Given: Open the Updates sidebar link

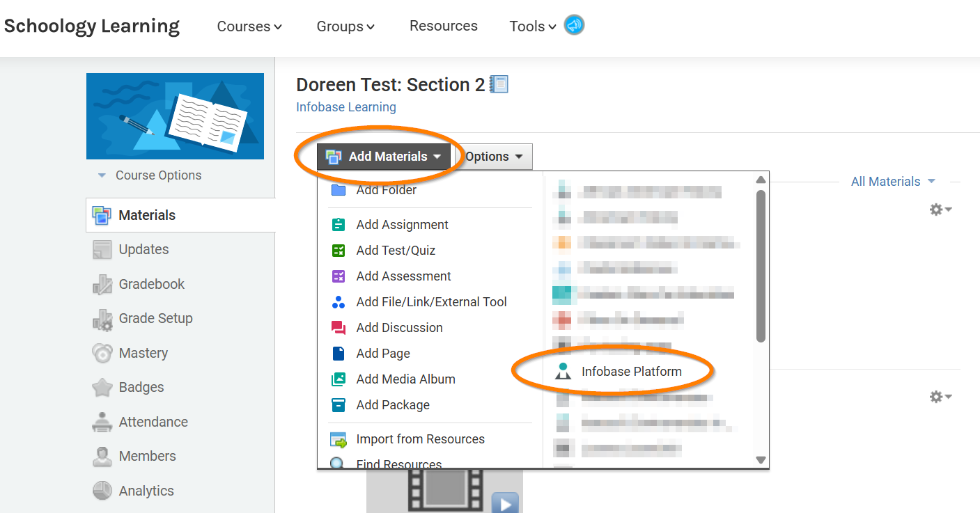Looking at the screenshot, I should tap(143, 249).
